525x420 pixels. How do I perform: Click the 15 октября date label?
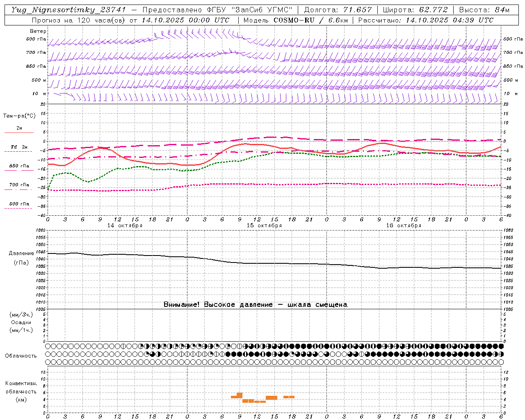tap(264, 226)
